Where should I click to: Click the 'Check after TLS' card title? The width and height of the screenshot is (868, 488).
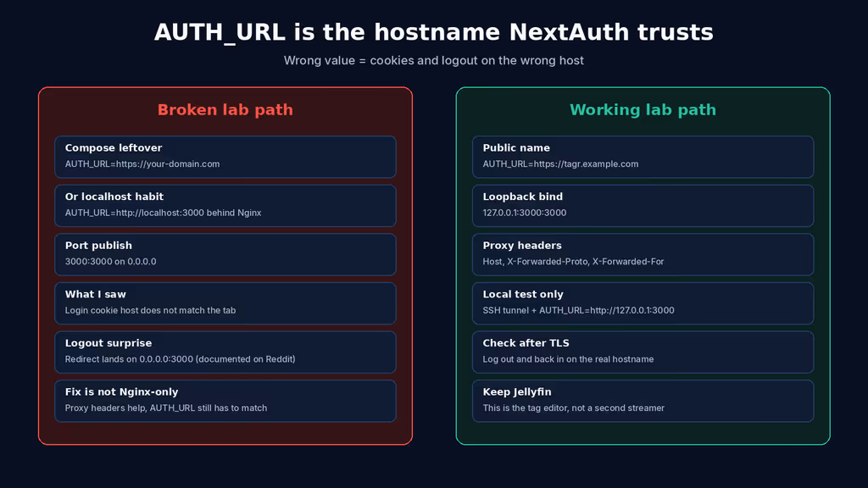coord(526,343)
